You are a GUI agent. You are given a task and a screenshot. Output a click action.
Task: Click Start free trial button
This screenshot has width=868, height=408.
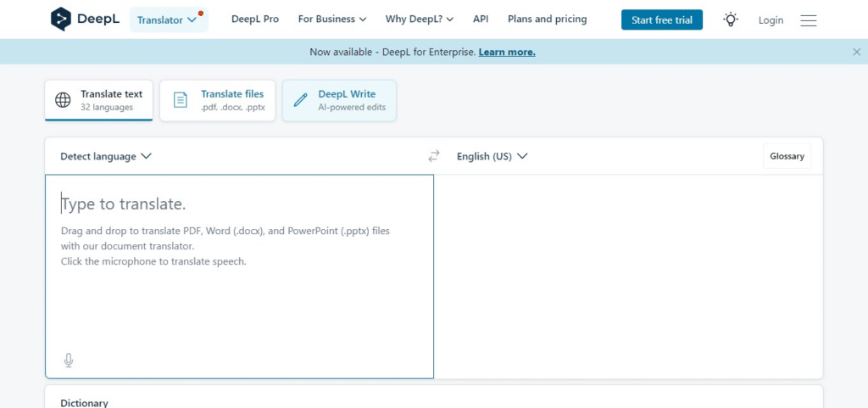(x=661, y=20)
